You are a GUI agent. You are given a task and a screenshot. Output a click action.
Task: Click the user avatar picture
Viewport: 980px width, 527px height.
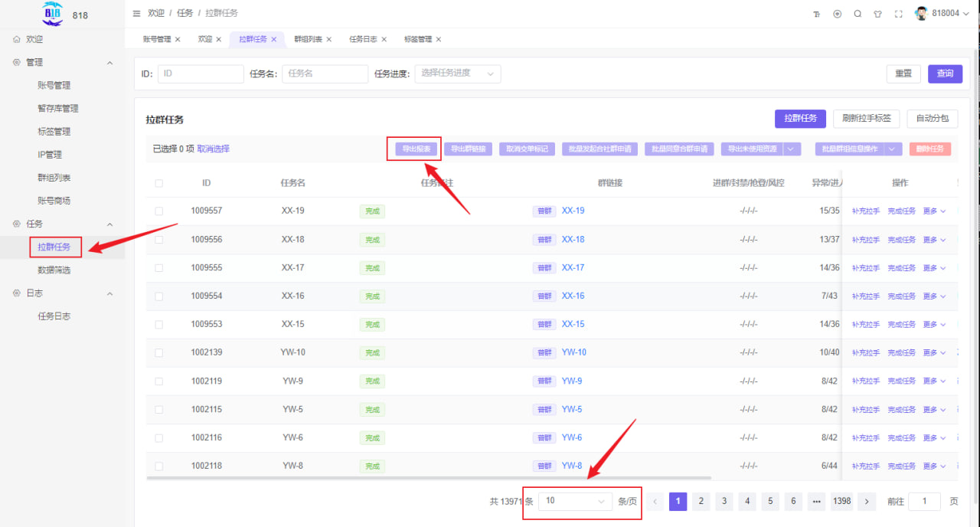(922, 14)
